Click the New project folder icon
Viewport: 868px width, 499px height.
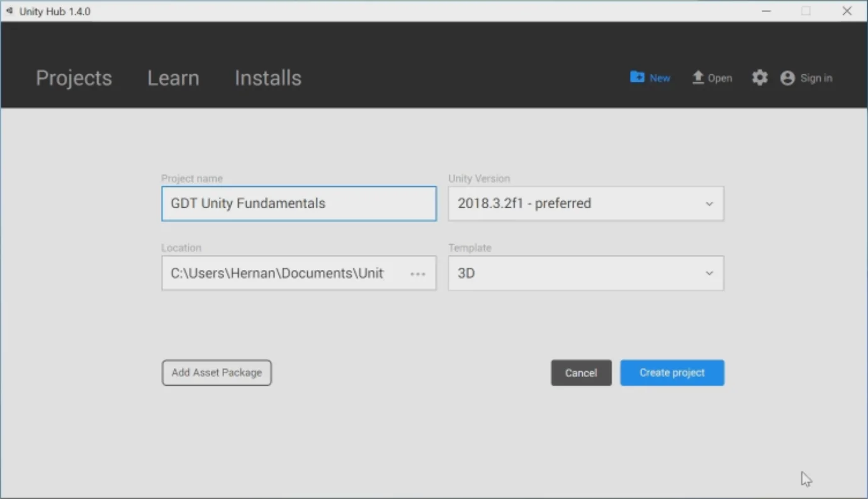[x=637, y=77]
